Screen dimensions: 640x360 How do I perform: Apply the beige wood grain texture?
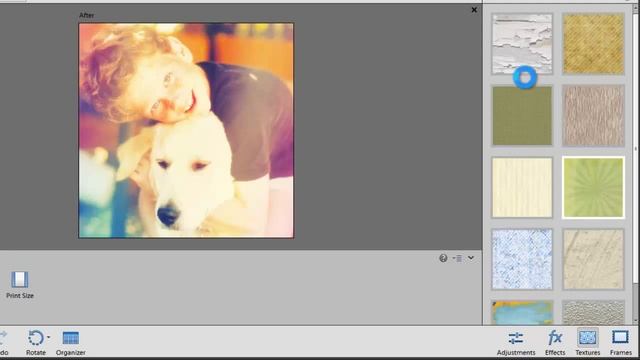(x=593, y=116)
